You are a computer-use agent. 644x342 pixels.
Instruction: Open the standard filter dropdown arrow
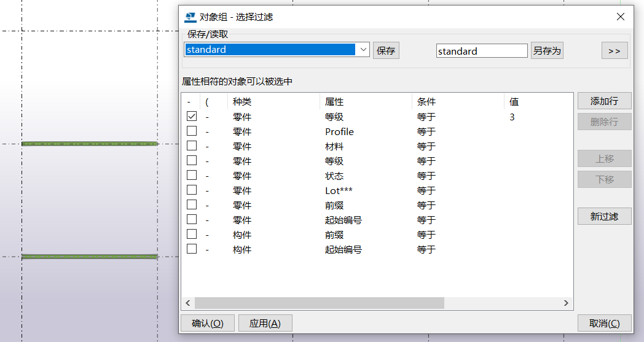pyautogui.click(x=363, y=50)
